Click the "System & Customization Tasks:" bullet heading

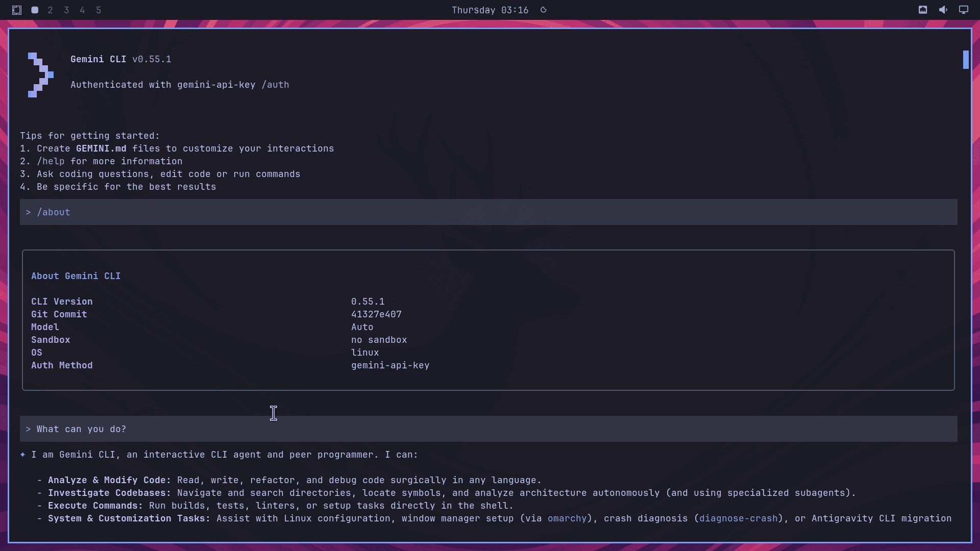tap(129, 518)
